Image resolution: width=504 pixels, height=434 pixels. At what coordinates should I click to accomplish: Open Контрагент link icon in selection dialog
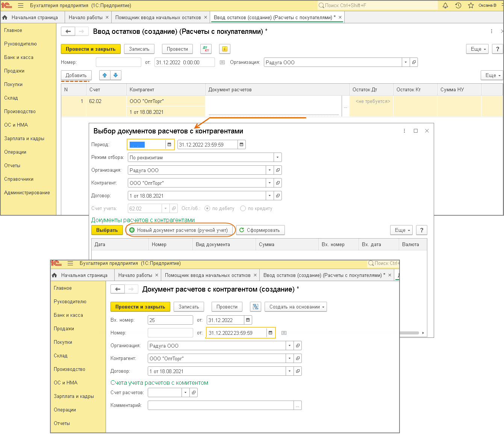tap(278, 183)
